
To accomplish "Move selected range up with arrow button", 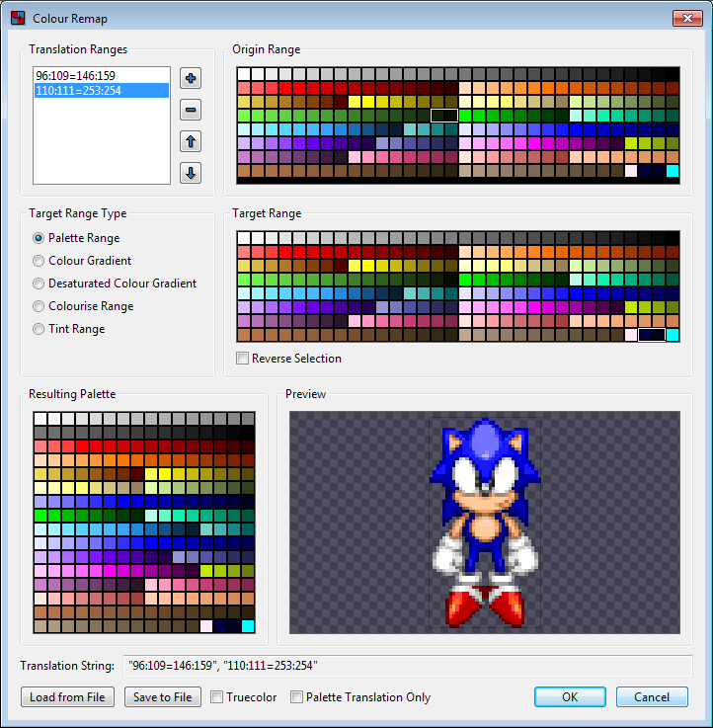I will (191, 141).
